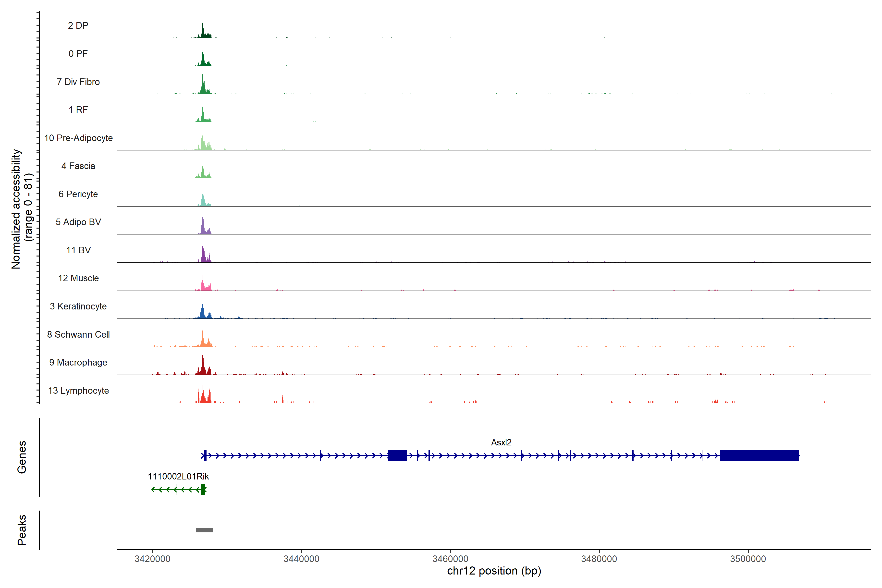The height and width of the screenshot is (588, 882).
Task: Click the 3 Keratinocyte blue accessibility peak
Action: point(203,313)
